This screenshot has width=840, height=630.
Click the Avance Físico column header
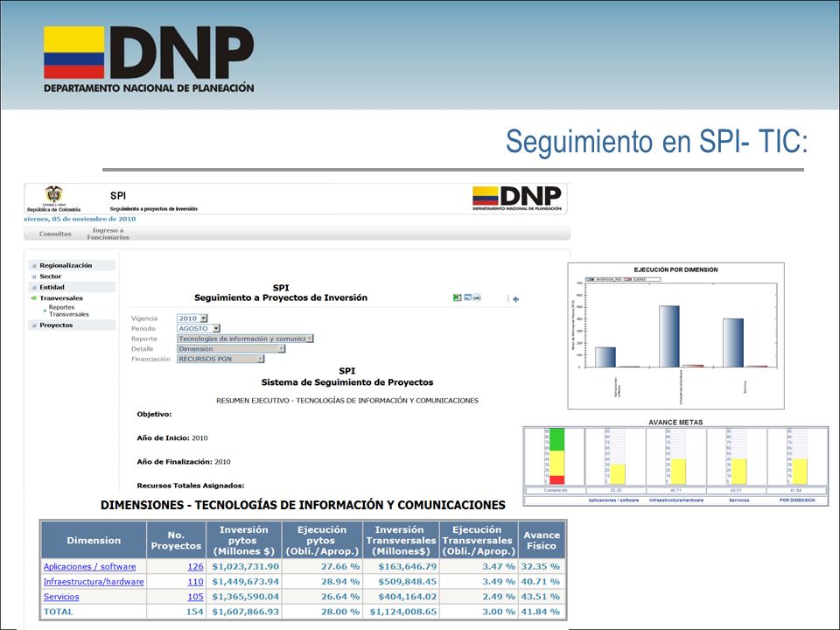[542, 540]
